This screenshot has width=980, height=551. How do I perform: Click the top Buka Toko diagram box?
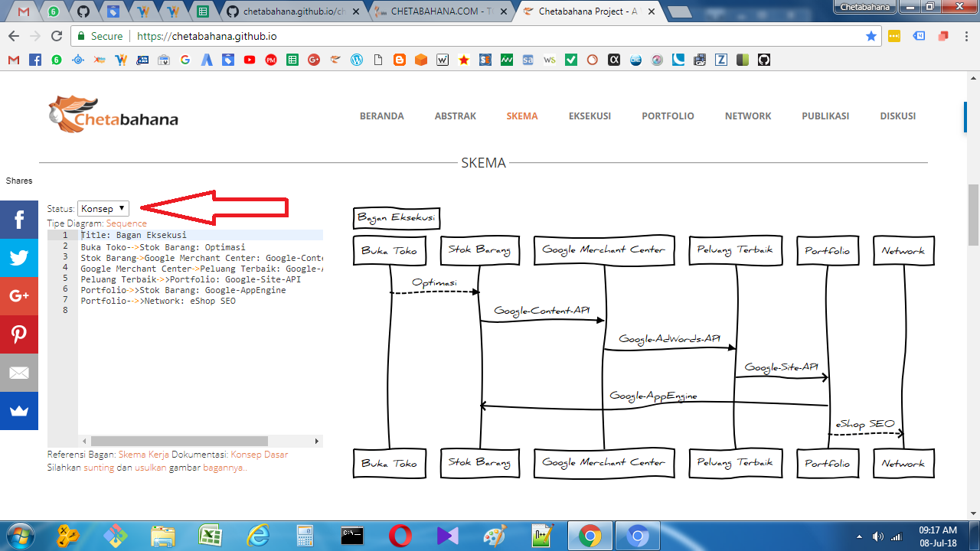tap(389, 250)
